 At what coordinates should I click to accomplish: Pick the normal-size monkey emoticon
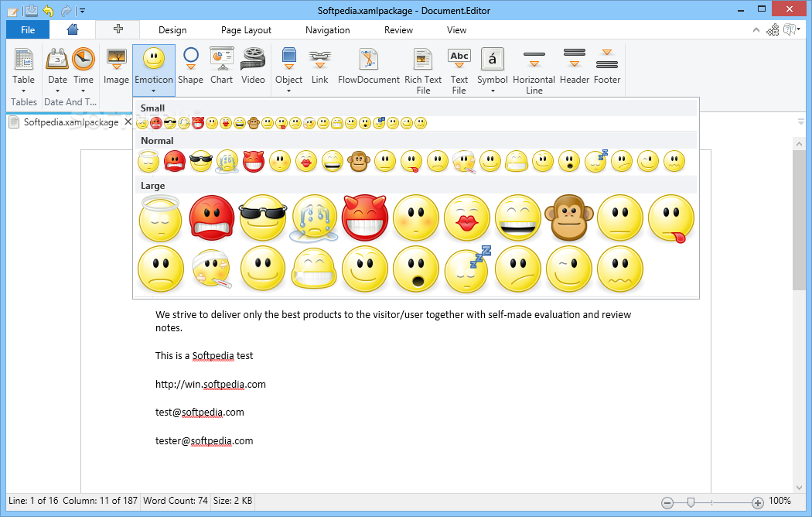[358, 161]
